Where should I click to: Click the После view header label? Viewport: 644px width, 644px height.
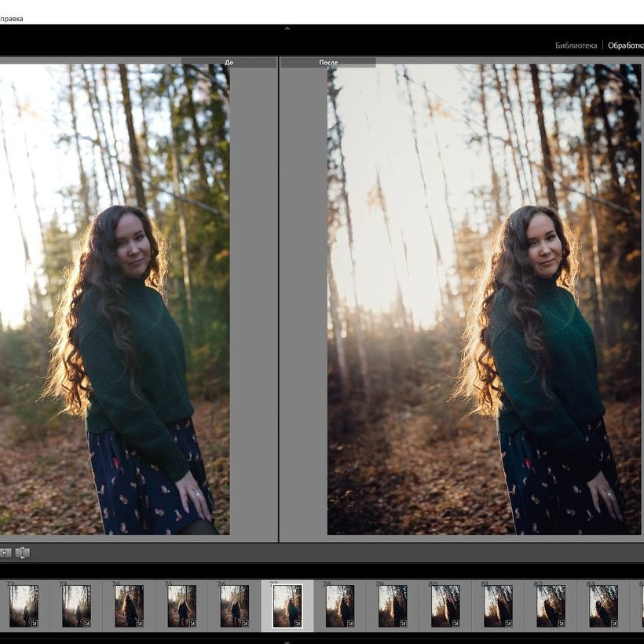[x=328, y=62]
